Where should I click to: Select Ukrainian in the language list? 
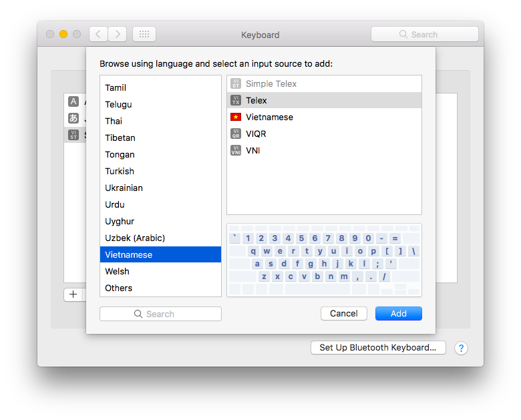coord(160,188)
